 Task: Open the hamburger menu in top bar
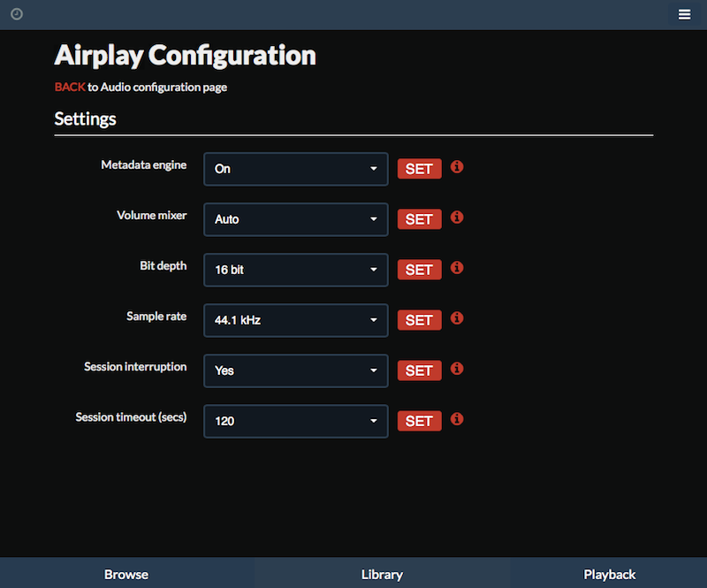[684, 14]
